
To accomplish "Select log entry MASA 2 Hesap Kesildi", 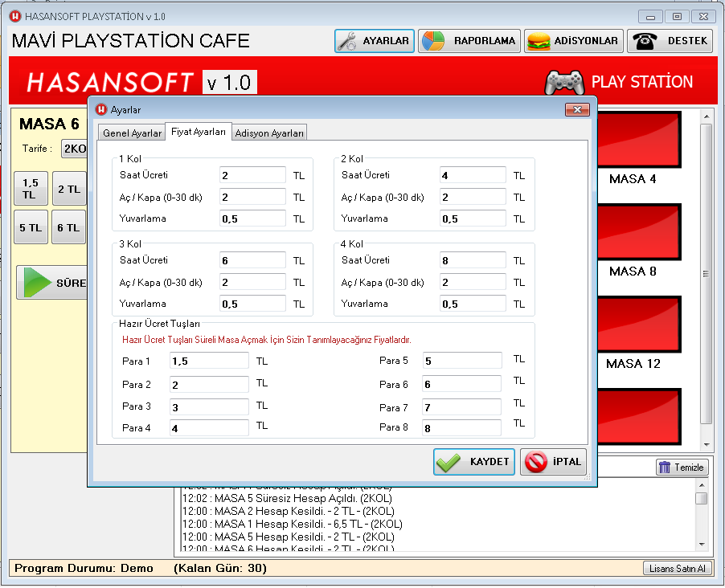I will click(288, 511).
